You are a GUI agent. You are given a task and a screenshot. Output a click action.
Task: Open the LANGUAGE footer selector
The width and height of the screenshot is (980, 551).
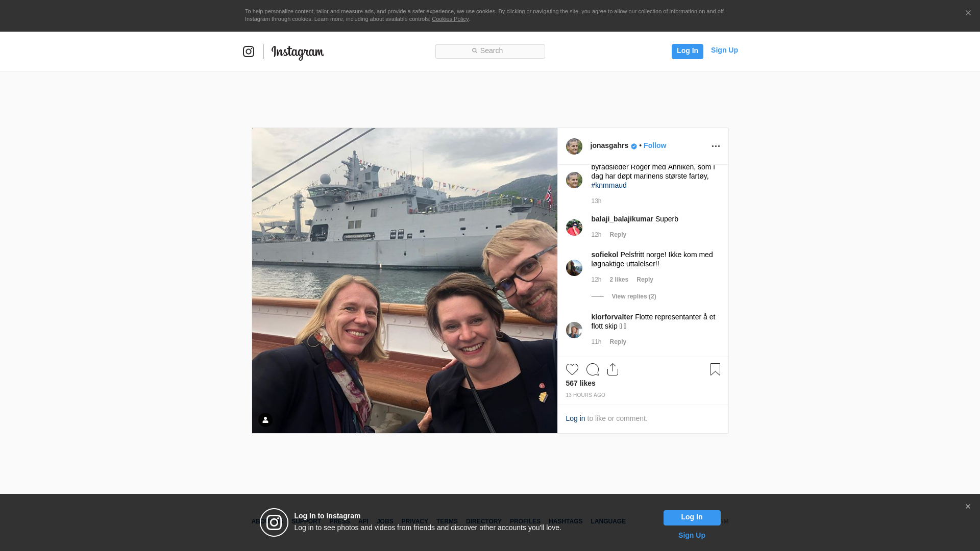(608, 521)
